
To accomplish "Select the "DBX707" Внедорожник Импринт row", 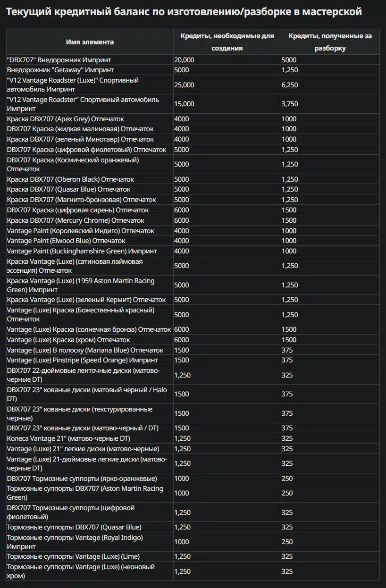I will (193, 60).
